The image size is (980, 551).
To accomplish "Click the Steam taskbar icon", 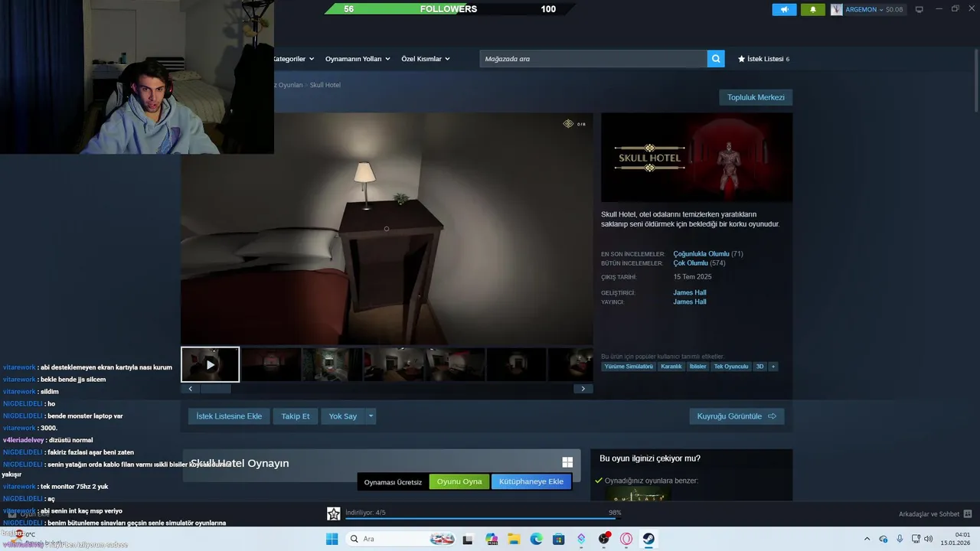I will point(648,539).
